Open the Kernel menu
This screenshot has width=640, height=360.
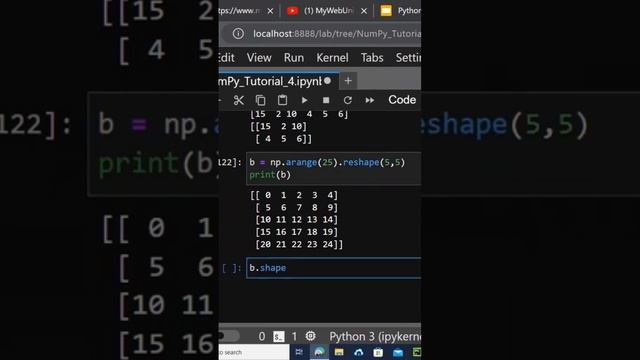coord(333,58)
